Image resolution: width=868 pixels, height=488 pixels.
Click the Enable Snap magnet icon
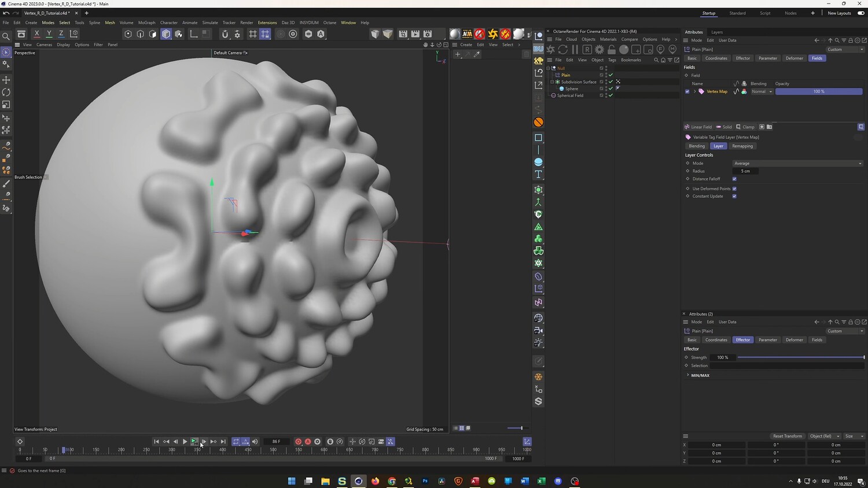pos(225,34)
